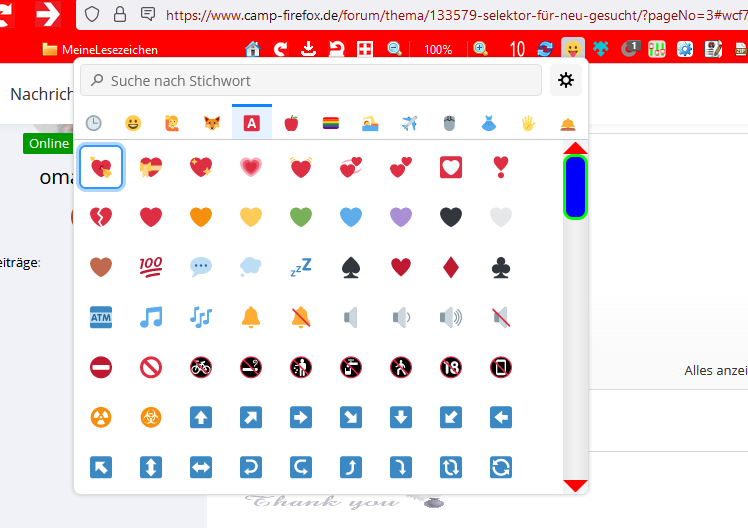
Task: Pick the green heart emoji
Action: 301,217
